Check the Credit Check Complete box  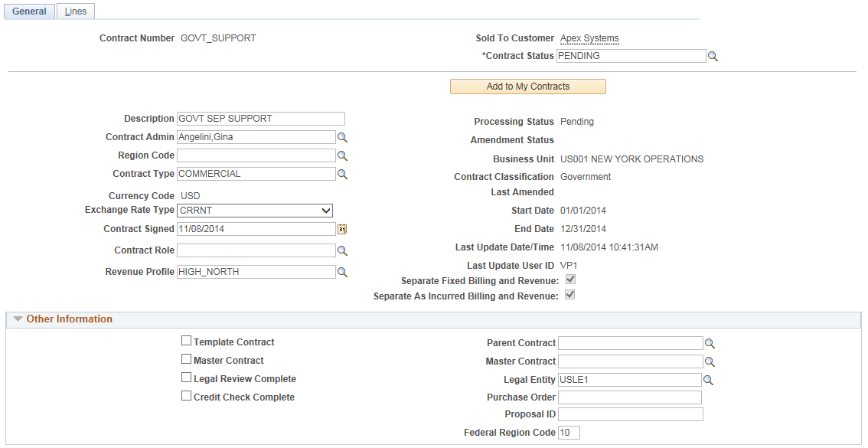pyautogui.click(x=186, y=397)
